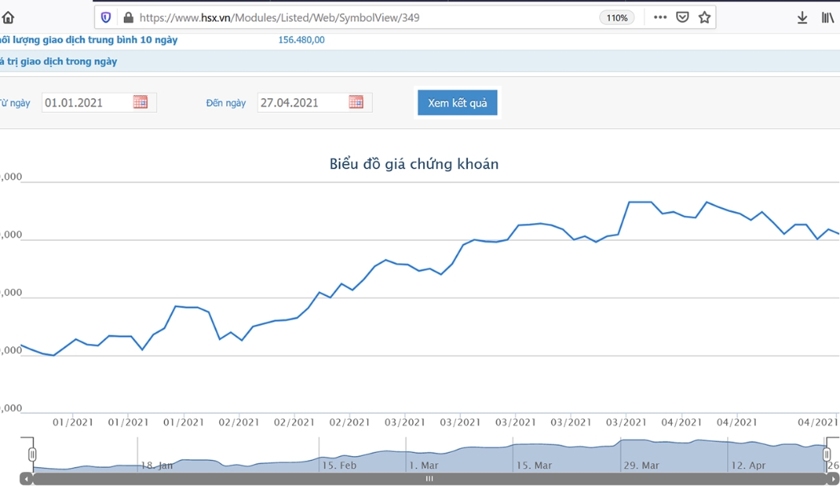840x504 pixels.
Task: Click the start date field 01.01.2021
Action: [99, 103]
